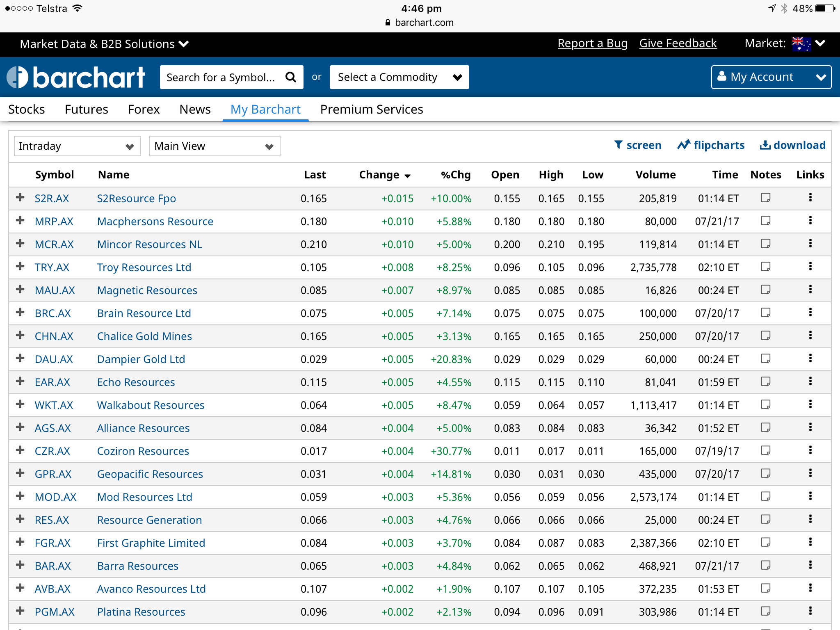Open links menu dots for CHN.AX
The height and width of the screenshot is (630, 840).
(x=810, y=336)
